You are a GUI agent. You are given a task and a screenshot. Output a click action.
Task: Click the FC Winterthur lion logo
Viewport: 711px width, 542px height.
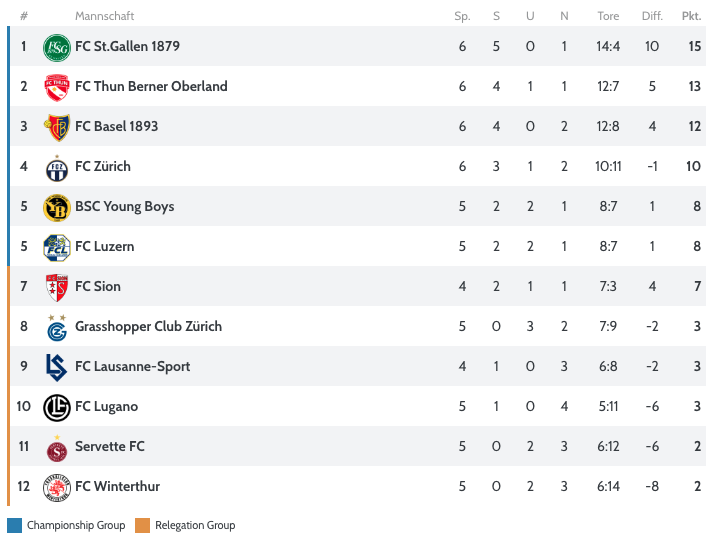tap(57, 488)
